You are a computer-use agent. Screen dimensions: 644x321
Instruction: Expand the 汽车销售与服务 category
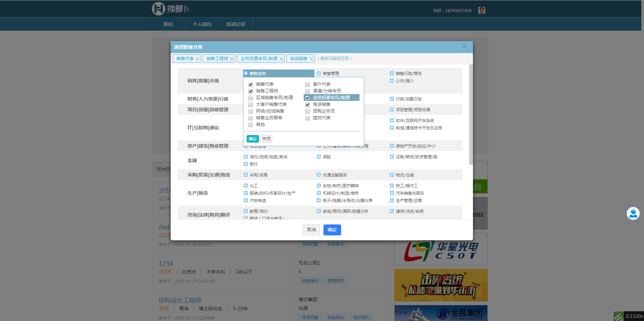click(x=392, y=193)
